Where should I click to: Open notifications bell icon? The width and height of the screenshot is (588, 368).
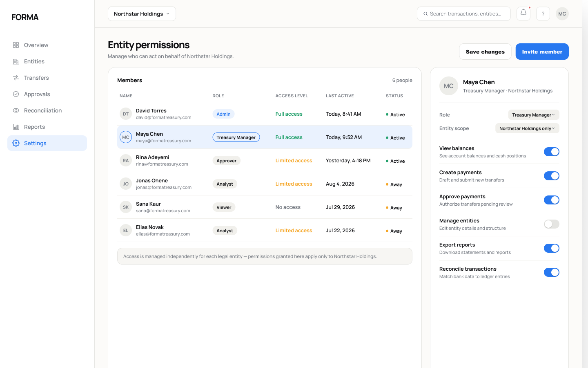tap(523, 13)
